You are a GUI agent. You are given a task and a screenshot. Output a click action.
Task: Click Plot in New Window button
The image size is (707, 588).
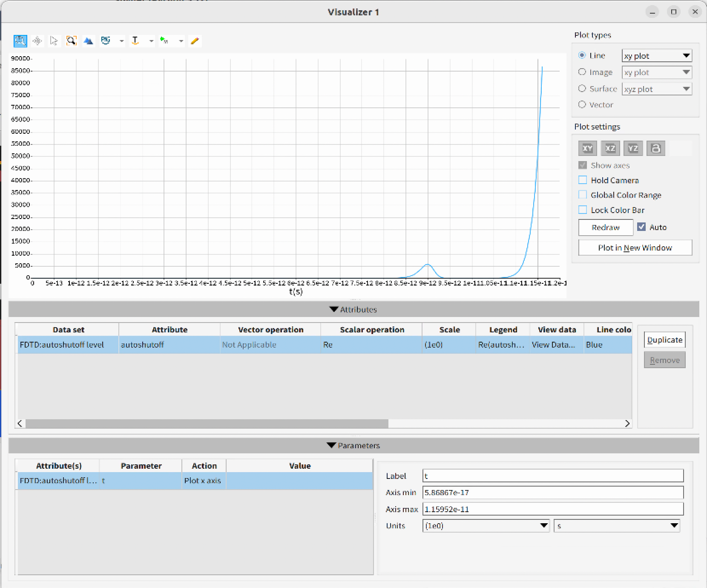tap(635, 248)
